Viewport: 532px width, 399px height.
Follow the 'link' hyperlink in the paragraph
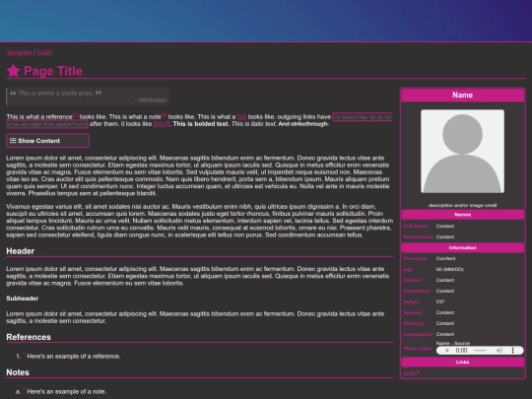click(x=241, y=116)
